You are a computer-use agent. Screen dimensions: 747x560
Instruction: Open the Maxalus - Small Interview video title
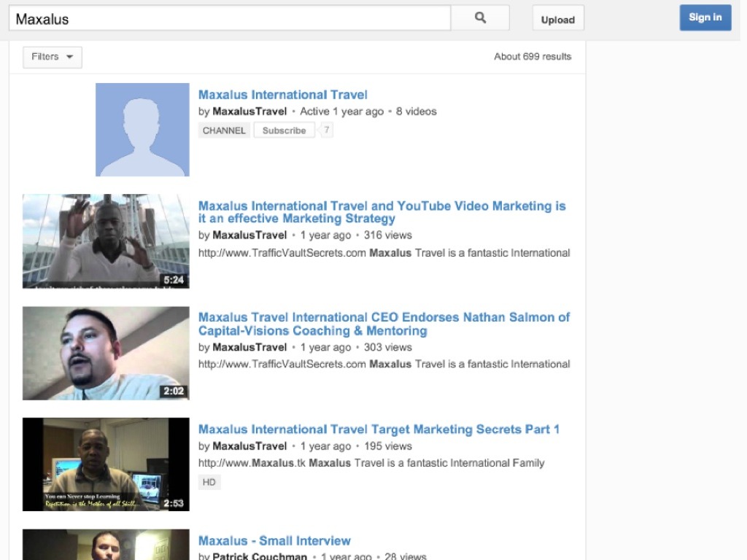coord(274,541)
